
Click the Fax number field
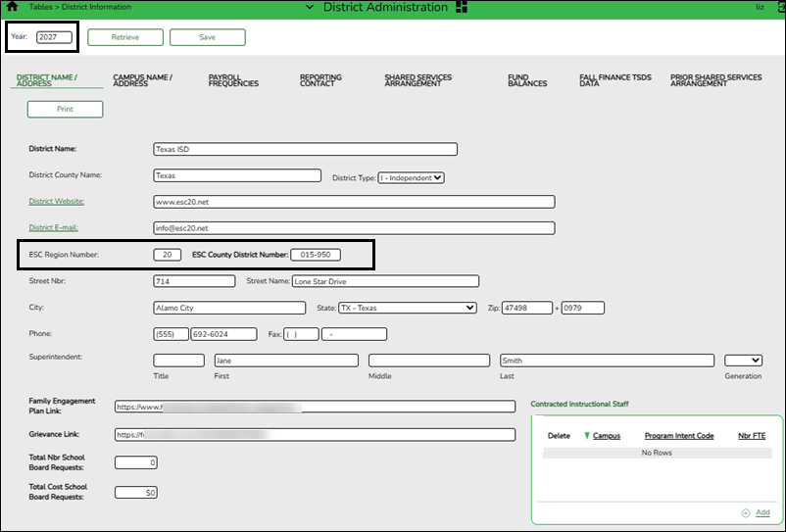[354, 334]
